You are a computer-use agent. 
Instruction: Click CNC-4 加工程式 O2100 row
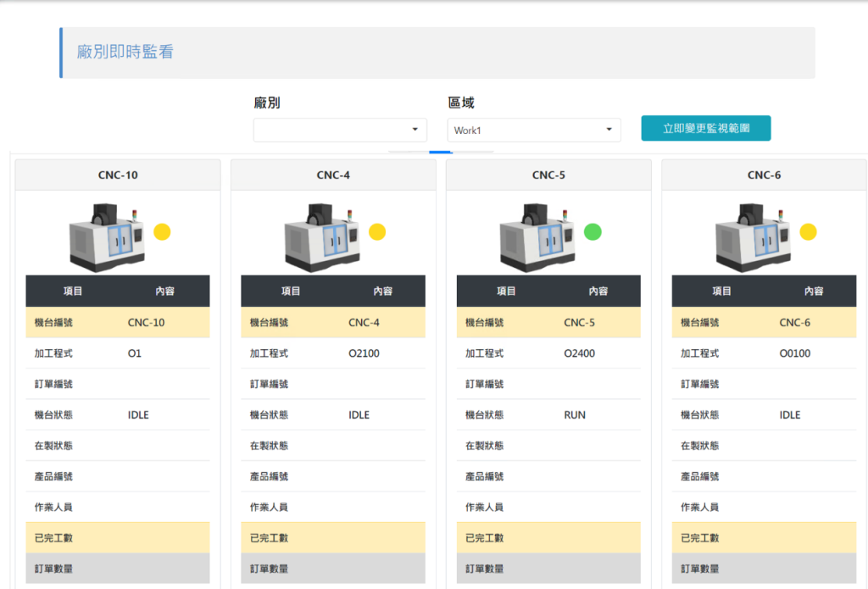tap(333, 353)
